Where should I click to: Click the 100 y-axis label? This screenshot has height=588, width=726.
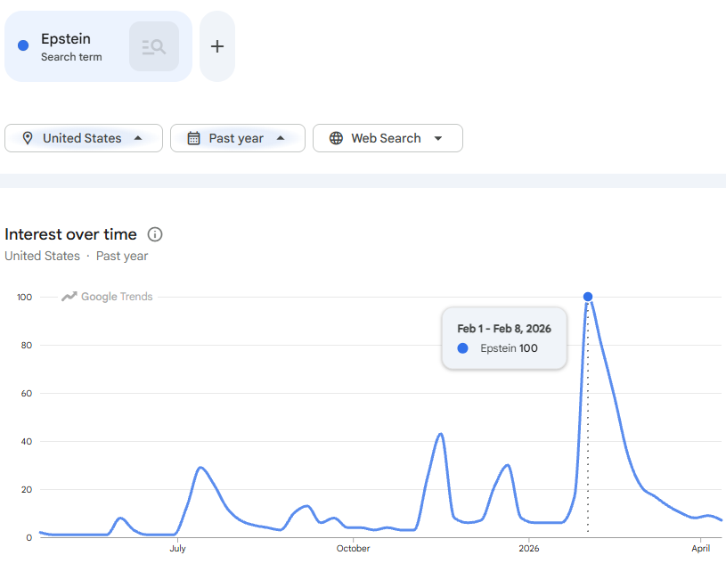pos(25,298)
